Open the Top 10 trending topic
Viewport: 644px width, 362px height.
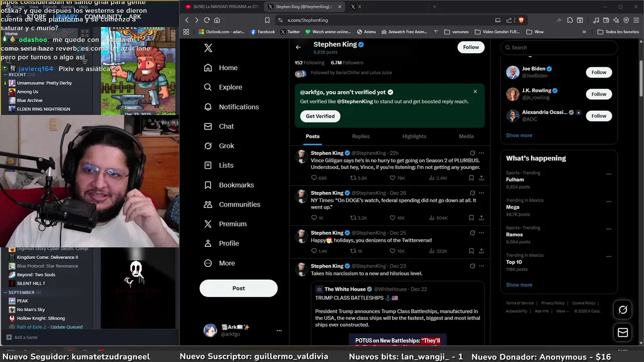click(x=558, y=262)
